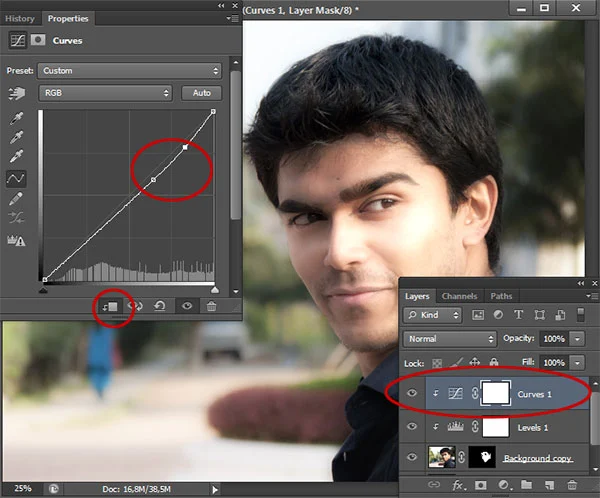Image resolution: width=600 pixels, height=498 pixels.
Task: Delete layer using Layers panel trash
Action: pyautogui.click(x=572, y=485)
